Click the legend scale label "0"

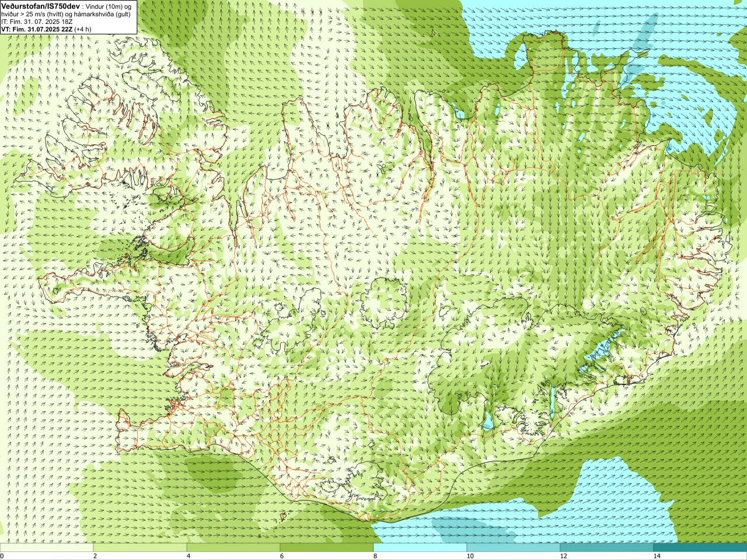(x=2, y=556)
